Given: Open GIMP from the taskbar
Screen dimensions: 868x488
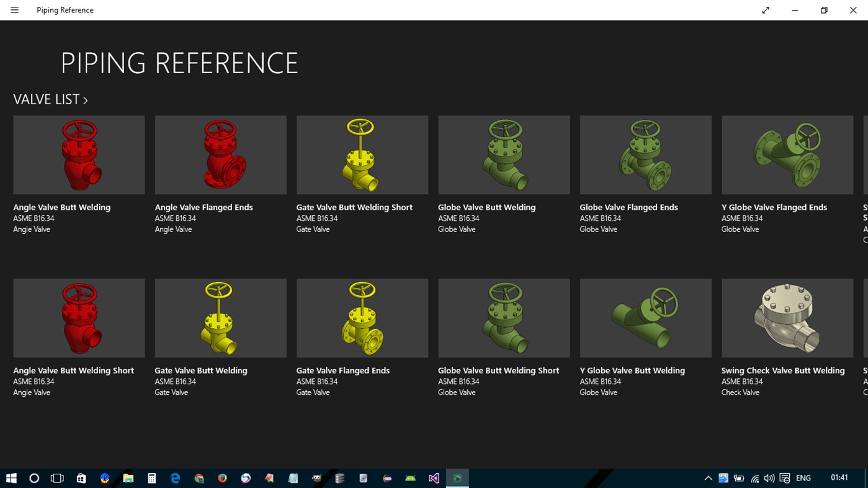Looking at the screenshot, I should [316, 477].
